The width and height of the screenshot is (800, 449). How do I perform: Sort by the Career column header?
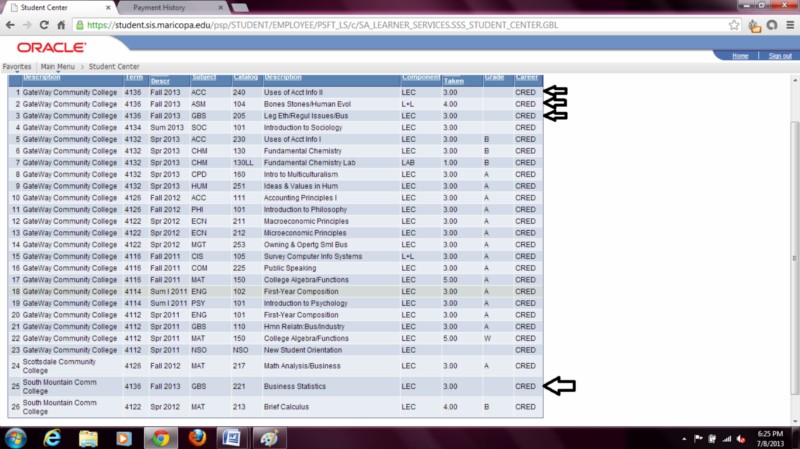point(527,77)
